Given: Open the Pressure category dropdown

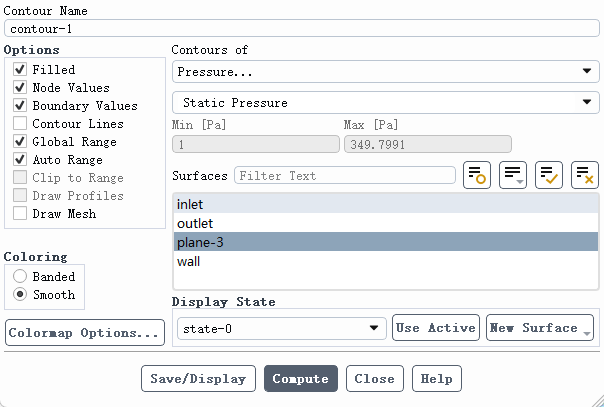Looking at the screenshot, I should 384,72.
